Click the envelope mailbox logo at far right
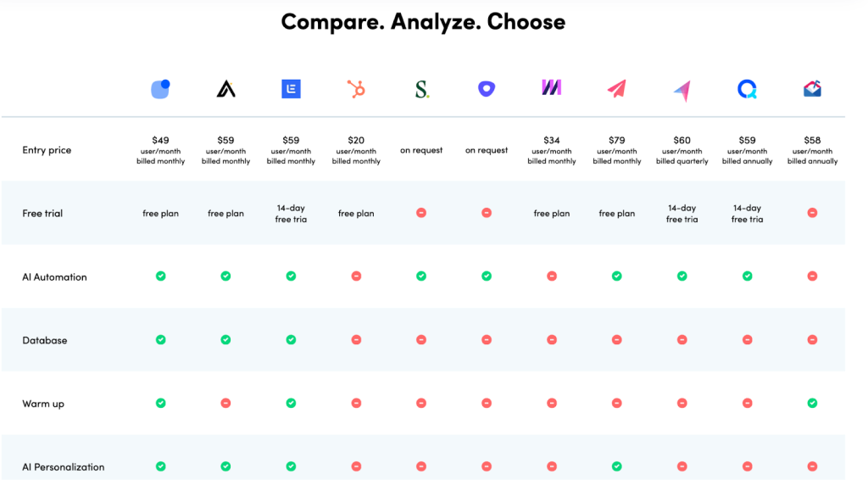868x480 pixels. pos(812,88)
